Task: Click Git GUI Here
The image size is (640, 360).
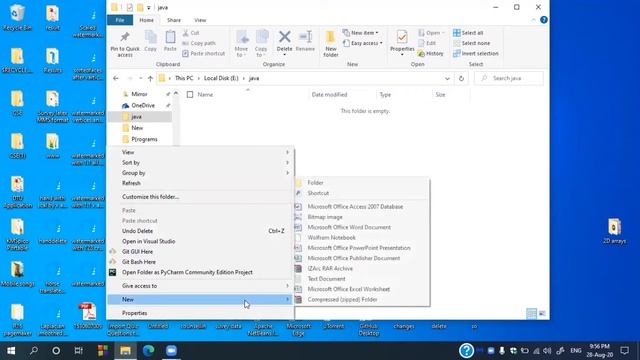Action: point(200,252)
